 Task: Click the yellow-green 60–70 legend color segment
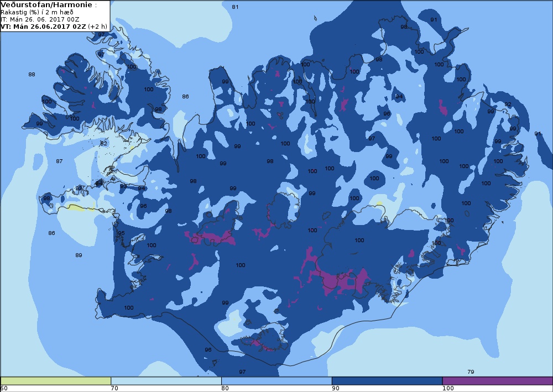click(56, 381)
